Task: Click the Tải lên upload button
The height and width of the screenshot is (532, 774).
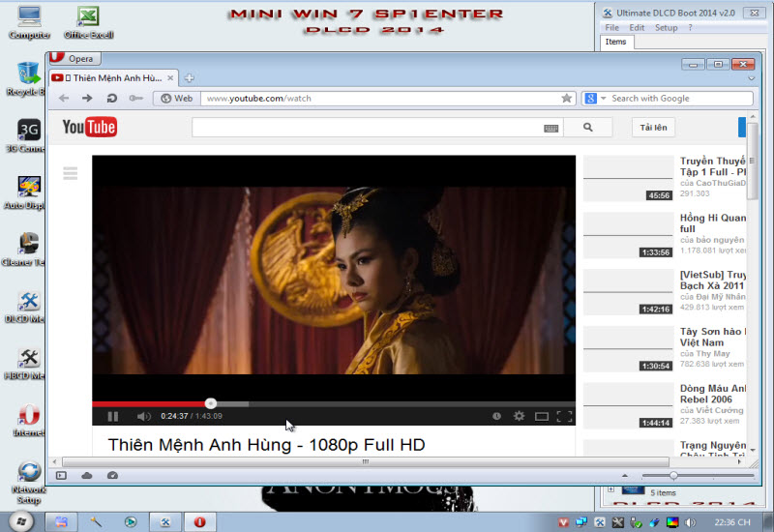Action: click(x=653, y=128)
